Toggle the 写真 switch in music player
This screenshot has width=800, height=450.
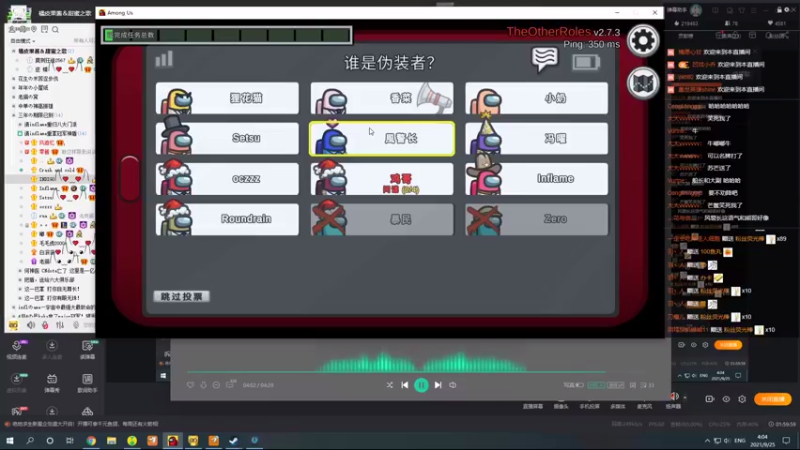tap(579, 385)
